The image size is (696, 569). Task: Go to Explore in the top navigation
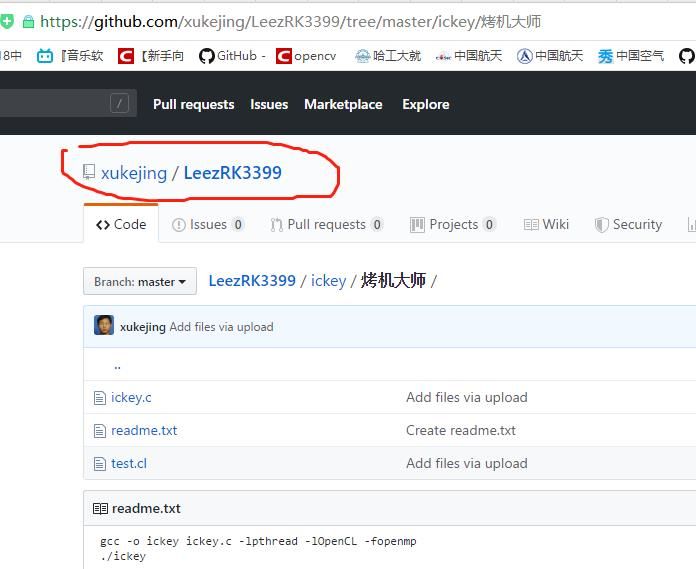tap(426, 104)
